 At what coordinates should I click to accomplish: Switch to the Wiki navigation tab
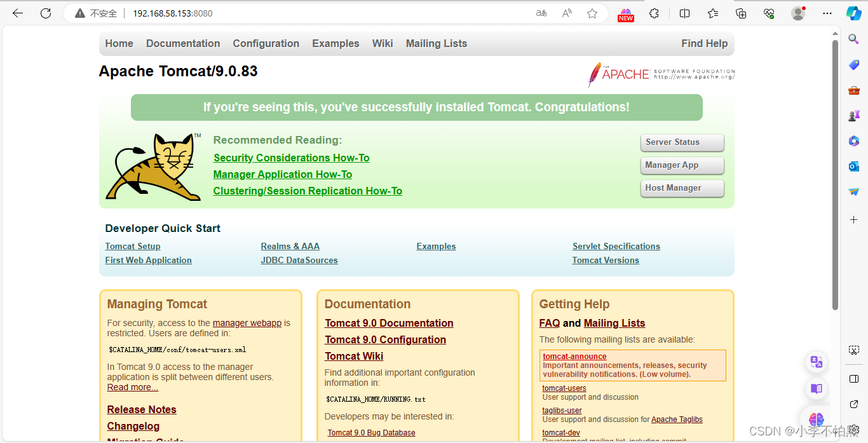(383, 43)
